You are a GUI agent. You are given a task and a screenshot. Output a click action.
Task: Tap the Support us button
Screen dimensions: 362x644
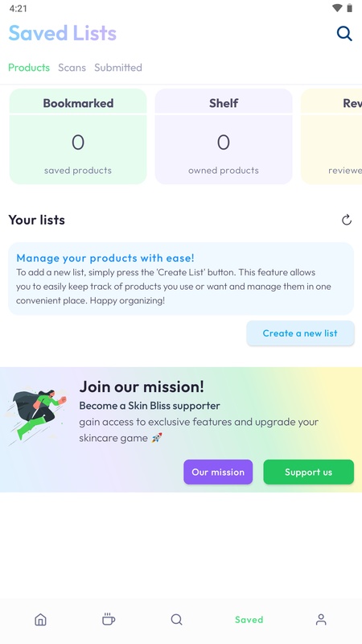pyautogui.click(x=309, y=472)
